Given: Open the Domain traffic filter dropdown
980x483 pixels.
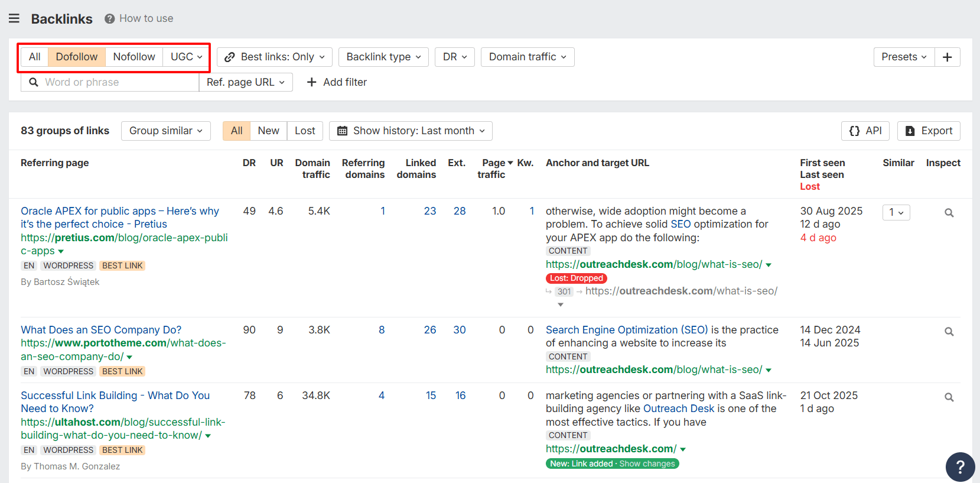Looking at the screenshot, I should [528, 57].
